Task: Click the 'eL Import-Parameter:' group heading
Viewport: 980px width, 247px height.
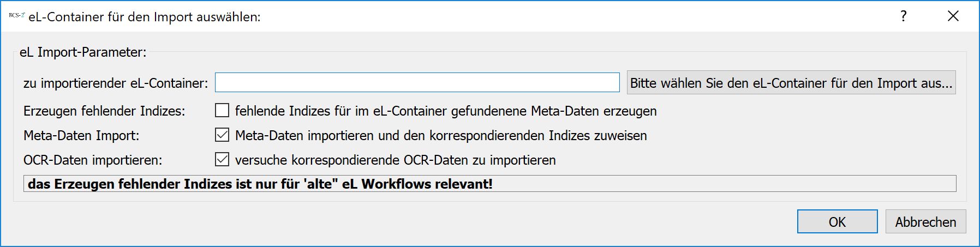Action: point(83,52)
